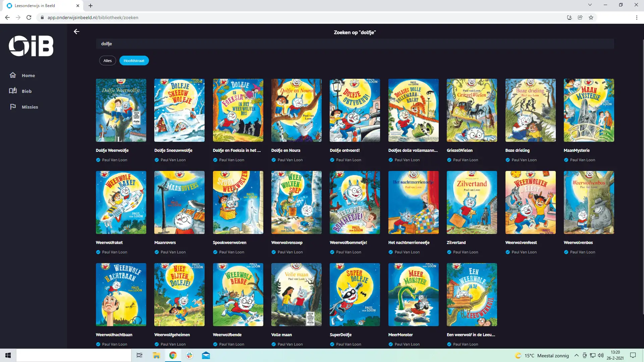Open the Maanrovers book cover

(x=179, y=202)
